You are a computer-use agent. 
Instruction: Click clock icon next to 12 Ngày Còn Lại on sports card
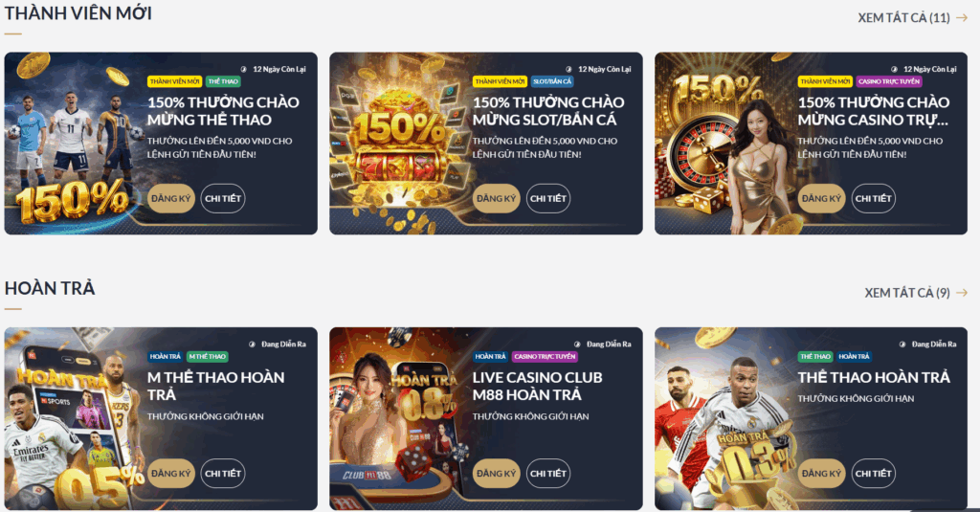(x=244, y=70)
